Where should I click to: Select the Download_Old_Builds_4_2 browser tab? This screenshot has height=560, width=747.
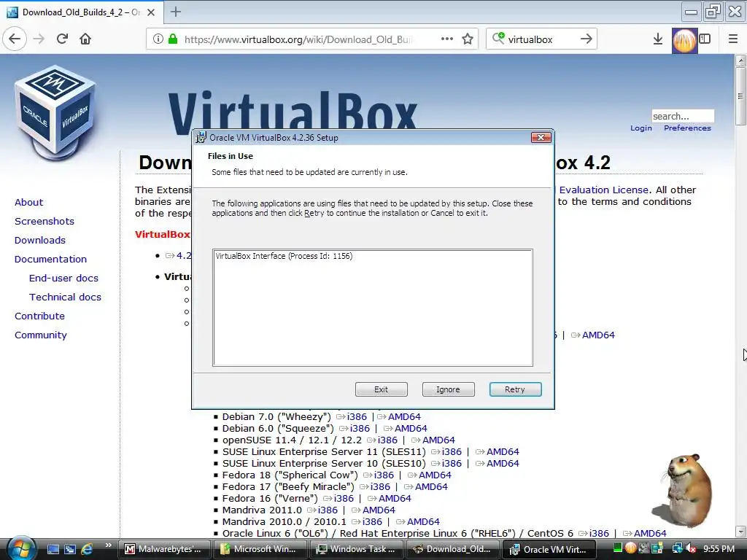tap(82, 12)
